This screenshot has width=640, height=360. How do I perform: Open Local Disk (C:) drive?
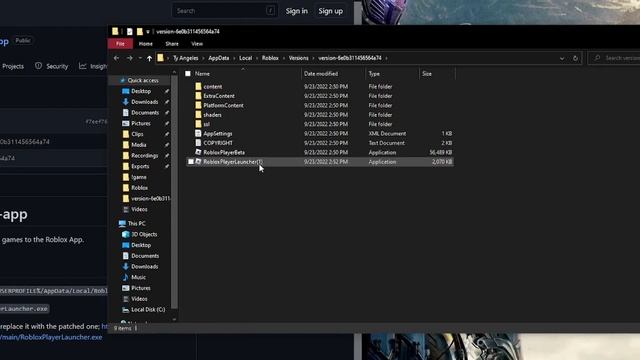(x=148, y=309)
